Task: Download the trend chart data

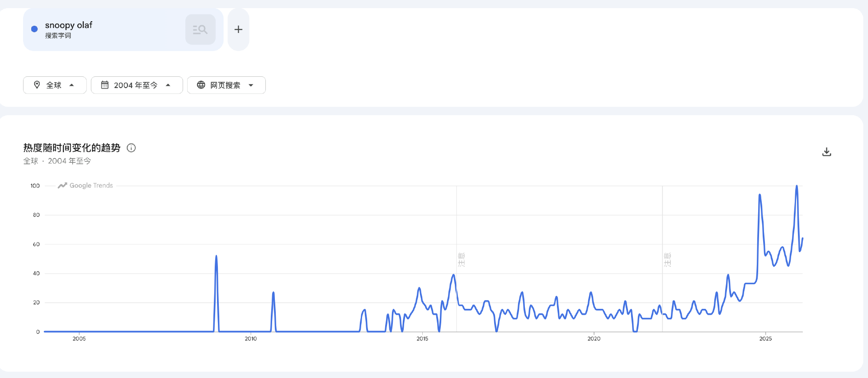Action: 826,152
